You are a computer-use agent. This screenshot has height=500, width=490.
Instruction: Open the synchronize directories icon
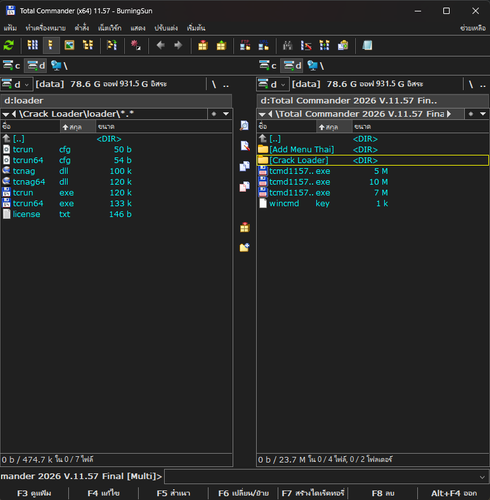pyautogui.click(x=324, y=45)
